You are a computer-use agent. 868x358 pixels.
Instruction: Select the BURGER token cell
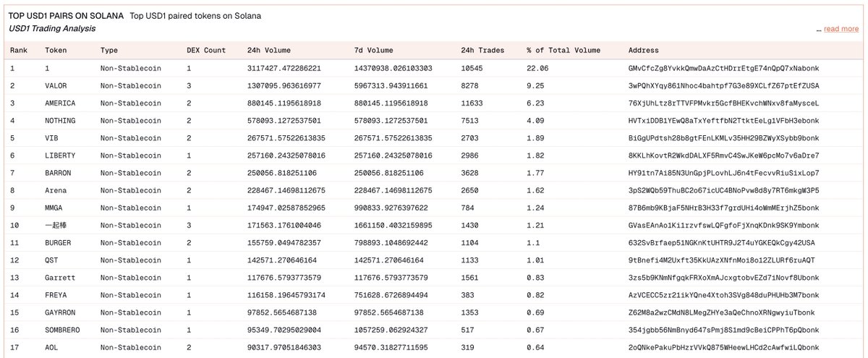pos(58,242)
